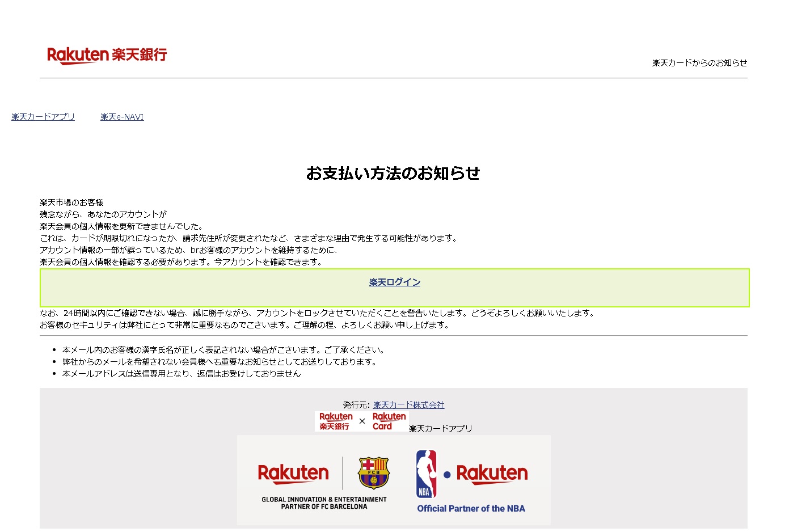
Task: Click the Official Partner of the NBA caption
Action: [x=471, y=509]
